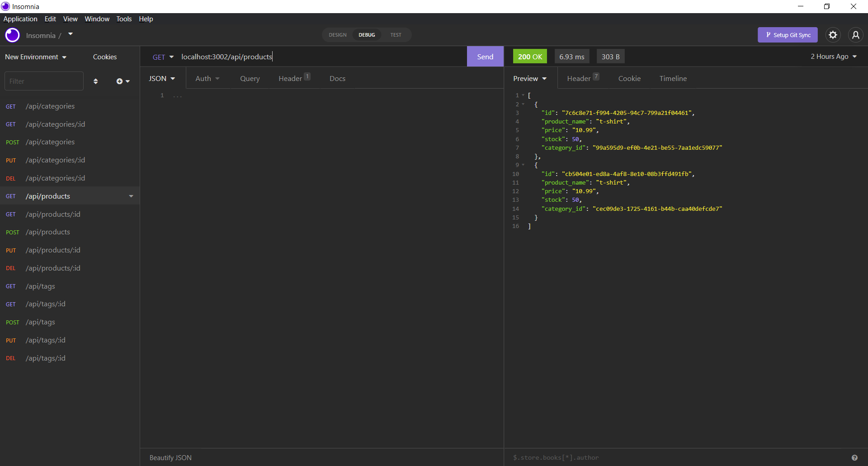Create a new request via plus icon
The height and width of the screenshot is (466, 868).
pyautogui.click(x=119, y=81)
